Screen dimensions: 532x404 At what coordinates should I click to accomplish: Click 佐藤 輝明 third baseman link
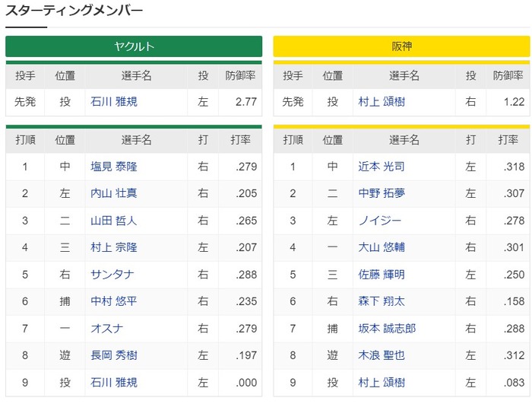[381, 275]
